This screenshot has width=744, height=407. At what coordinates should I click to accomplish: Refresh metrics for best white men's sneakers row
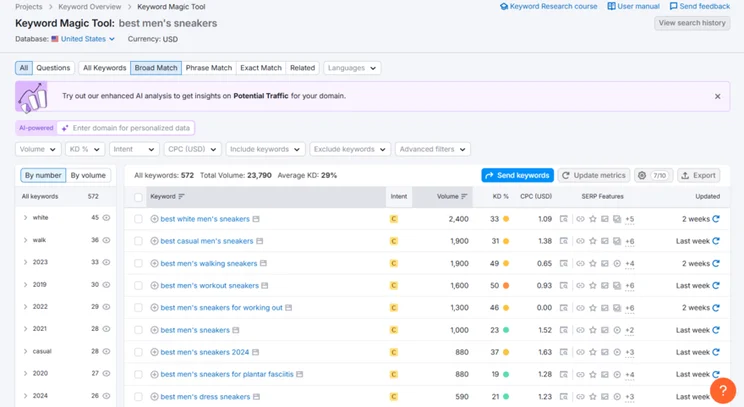[716, 219]
